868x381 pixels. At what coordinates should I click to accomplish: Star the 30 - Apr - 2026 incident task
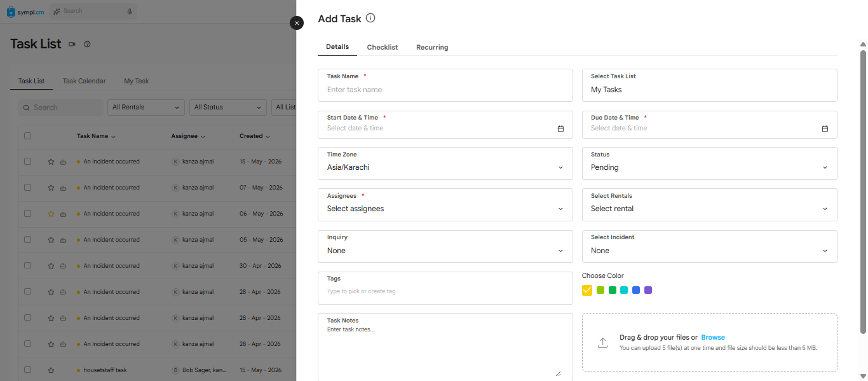point(51,266)
